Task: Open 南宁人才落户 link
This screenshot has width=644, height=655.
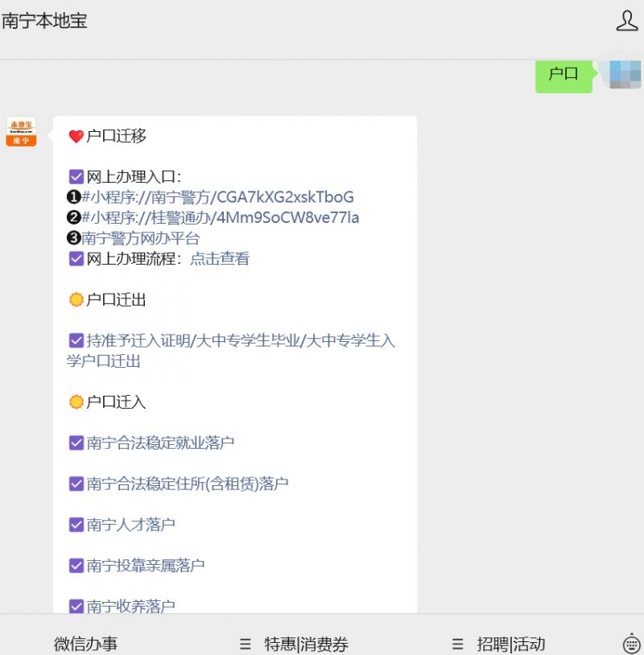Action: coord(130,525)
